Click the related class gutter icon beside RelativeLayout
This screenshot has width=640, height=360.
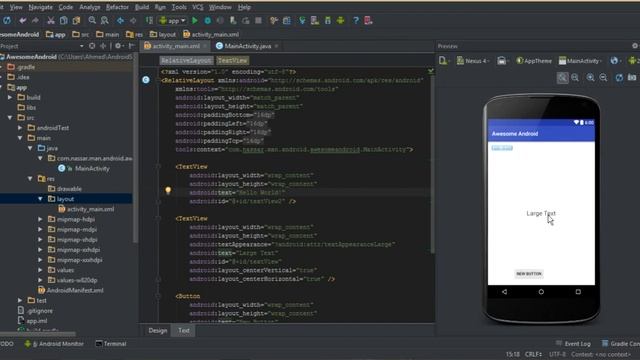pos(146,80)
